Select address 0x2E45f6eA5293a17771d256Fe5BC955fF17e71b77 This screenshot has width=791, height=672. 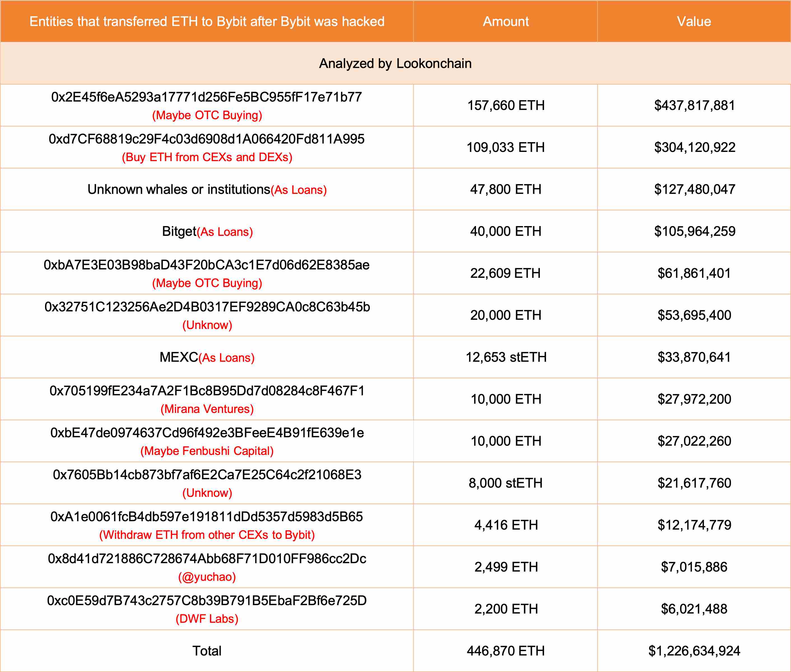tap(206, 97)
